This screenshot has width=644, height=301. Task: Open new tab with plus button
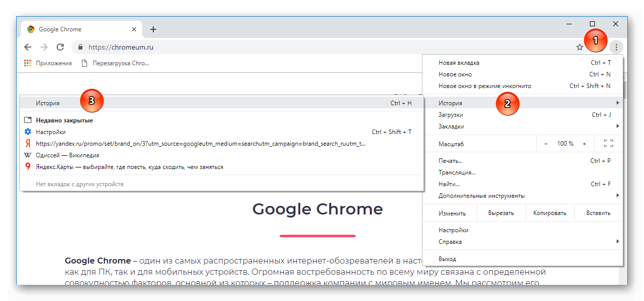(153, 29)
